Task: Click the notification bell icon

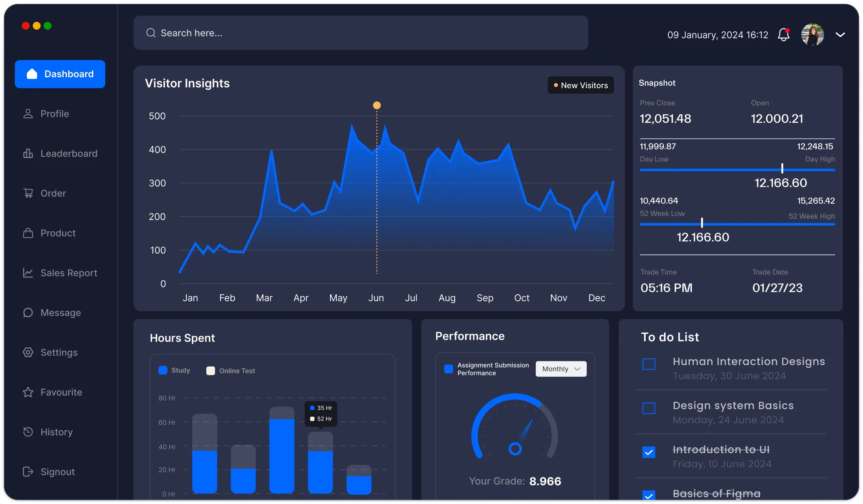Action: [x=783, y=35]
